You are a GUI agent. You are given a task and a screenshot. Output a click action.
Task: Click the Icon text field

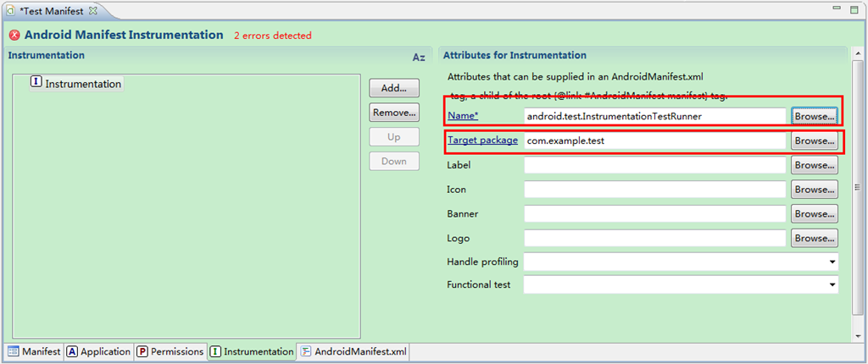pyautogui.click(x=655, y=189)
